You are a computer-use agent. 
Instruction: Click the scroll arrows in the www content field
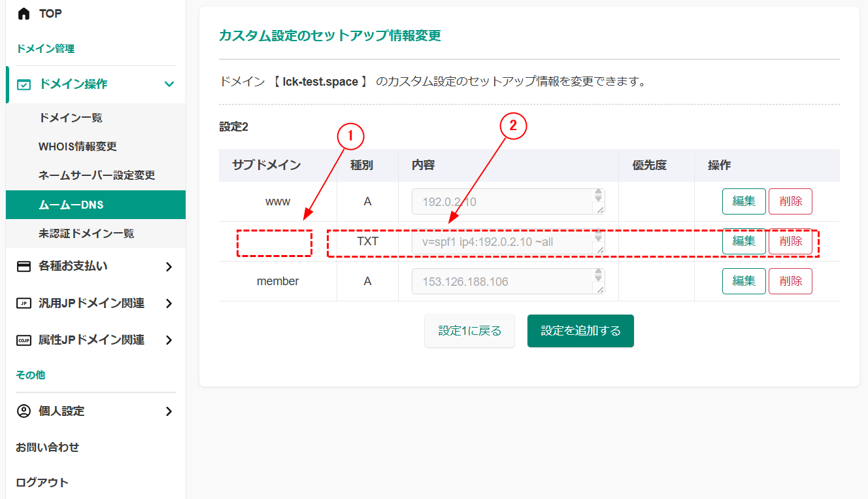[598, 196]
